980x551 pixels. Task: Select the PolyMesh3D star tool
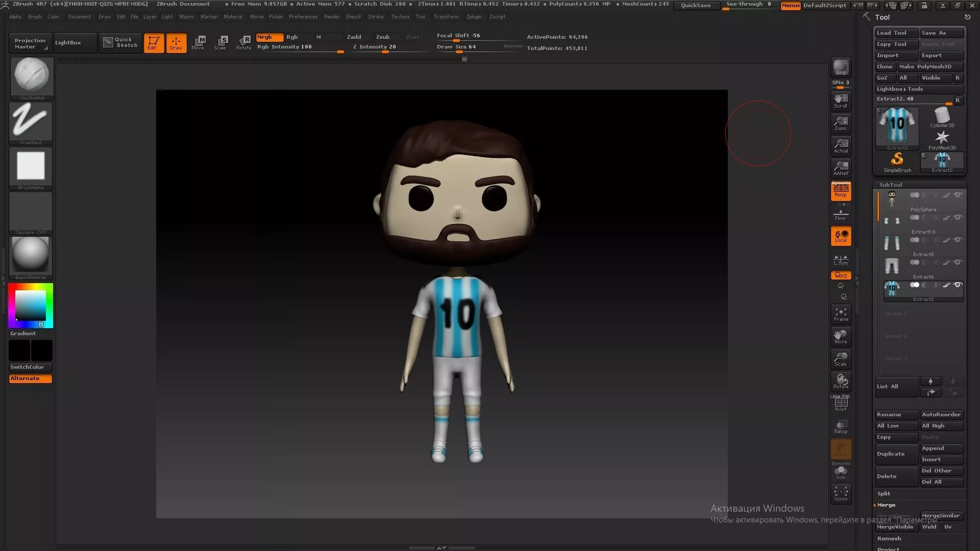click(942, 140)
